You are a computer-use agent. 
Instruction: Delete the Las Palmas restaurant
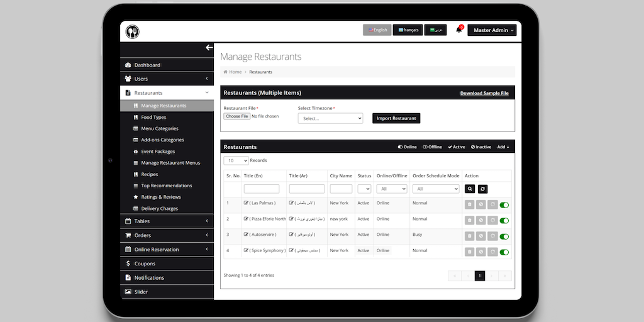(469, 204)
